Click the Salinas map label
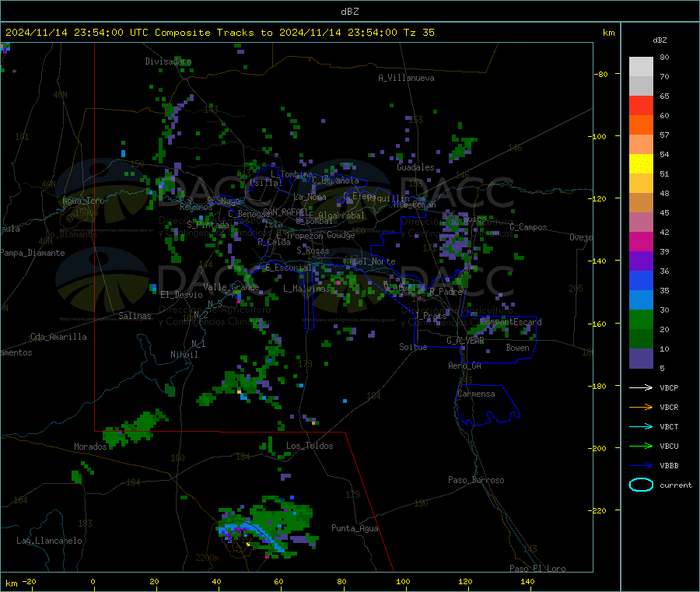This screenshot has height=592, width=700. point(135,316)
